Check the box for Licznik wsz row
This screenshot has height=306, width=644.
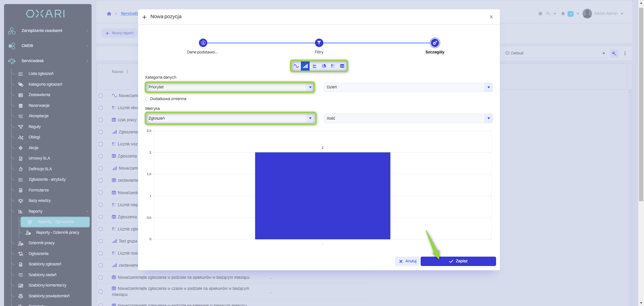tap(101, 144)
